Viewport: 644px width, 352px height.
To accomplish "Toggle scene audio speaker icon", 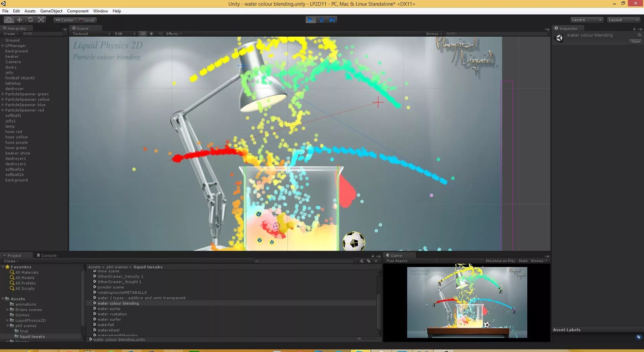I will [x=160, y=34].
